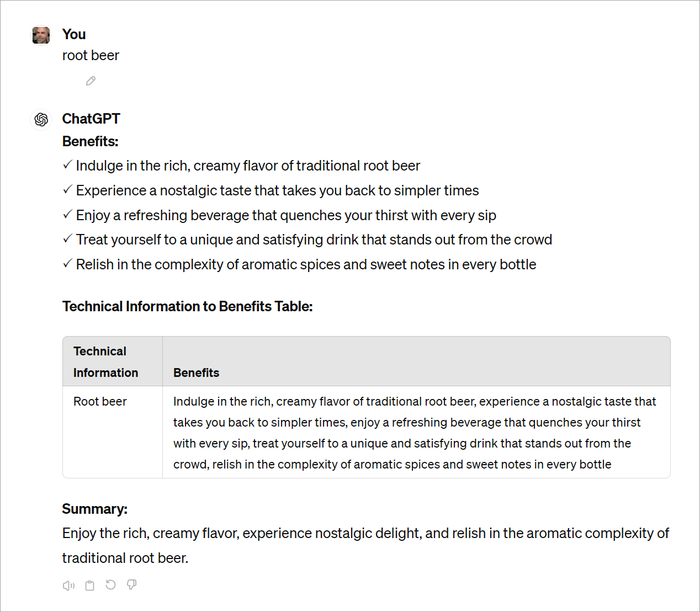This screenshot has height=612, width=700.
Task: Copy the response using the clipboard icon
Action: 89,585
